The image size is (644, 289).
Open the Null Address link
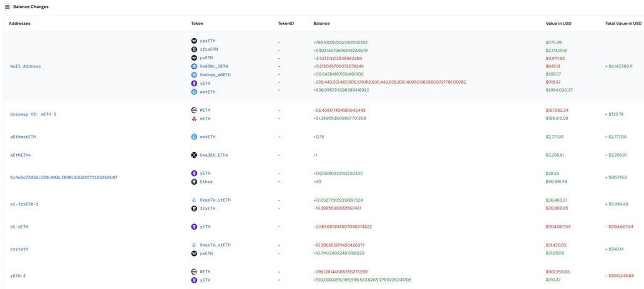pos(26,66)
